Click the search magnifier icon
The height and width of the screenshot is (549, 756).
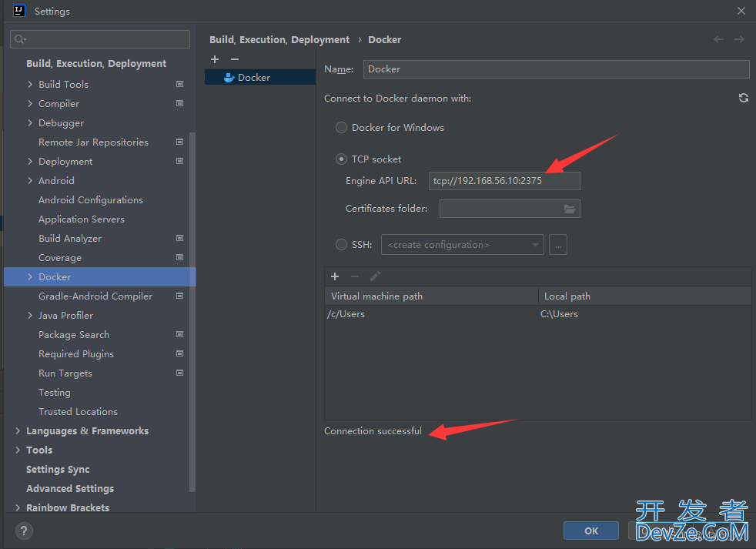click(x=20, y=39)
